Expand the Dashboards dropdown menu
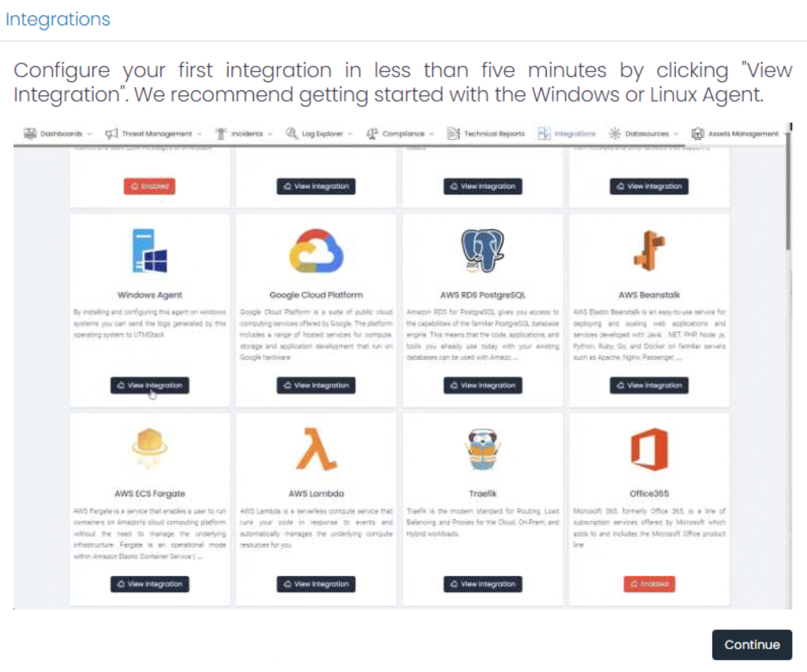Image resolution: width=807 pixels, height=672 pixels. click(x=58, y=134)
